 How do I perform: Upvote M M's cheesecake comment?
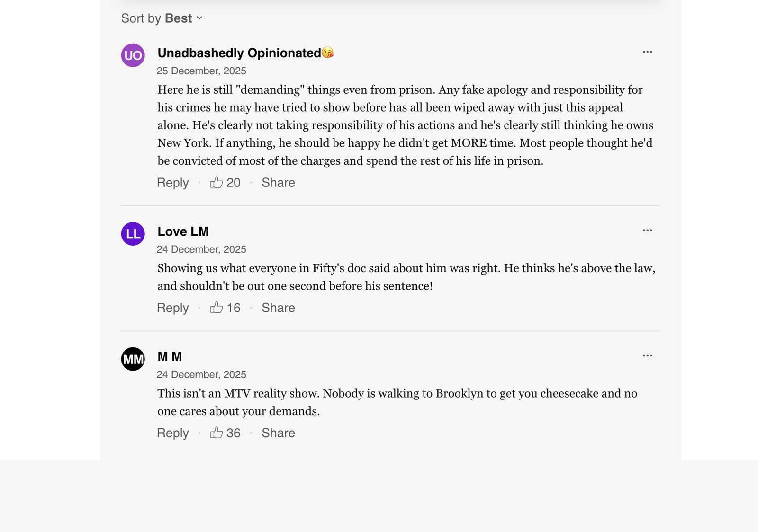(217, 433)
